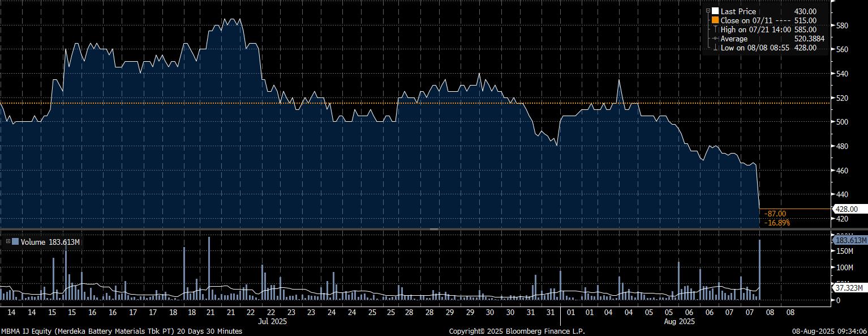Click the Bloomberg Finance L.P. copyright text
868x336 pixels.
517,331
